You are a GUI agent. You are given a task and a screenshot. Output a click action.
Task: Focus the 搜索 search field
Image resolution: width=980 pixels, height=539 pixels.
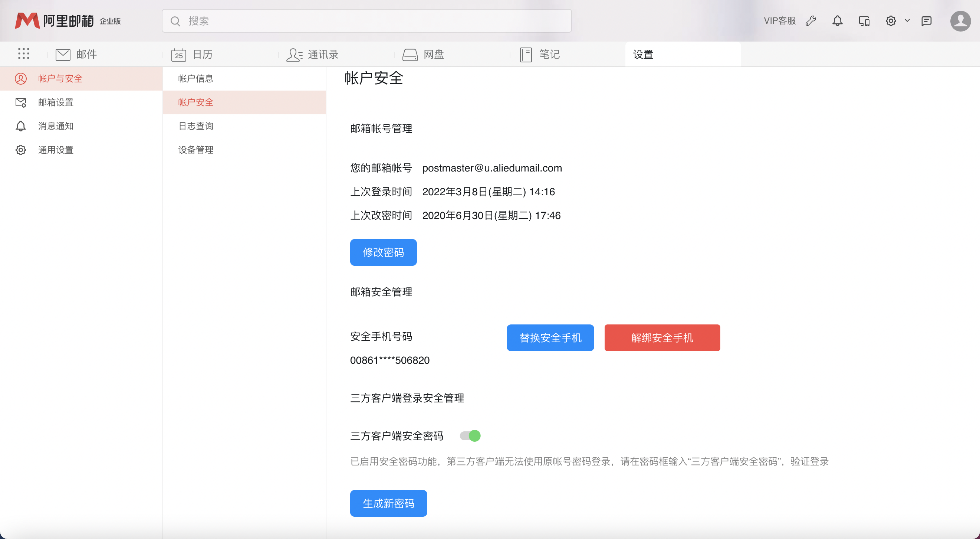click(x=366, y=21)
